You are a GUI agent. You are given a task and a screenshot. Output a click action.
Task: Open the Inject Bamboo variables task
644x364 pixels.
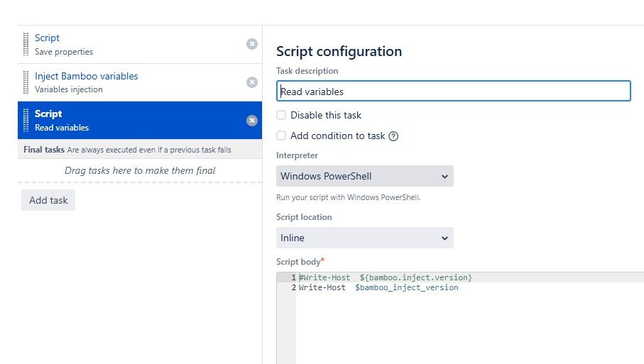[140, 82]
